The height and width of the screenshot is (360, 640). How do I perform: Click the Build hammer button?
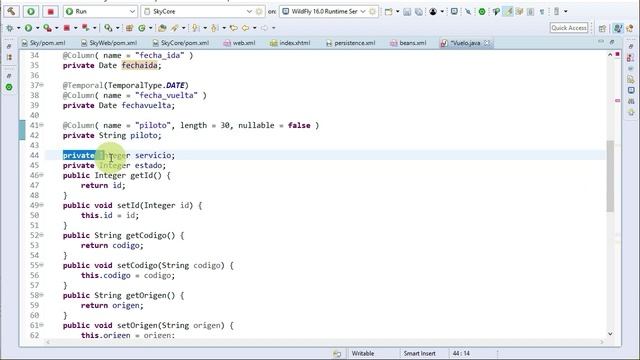click(x=11, y=11)
